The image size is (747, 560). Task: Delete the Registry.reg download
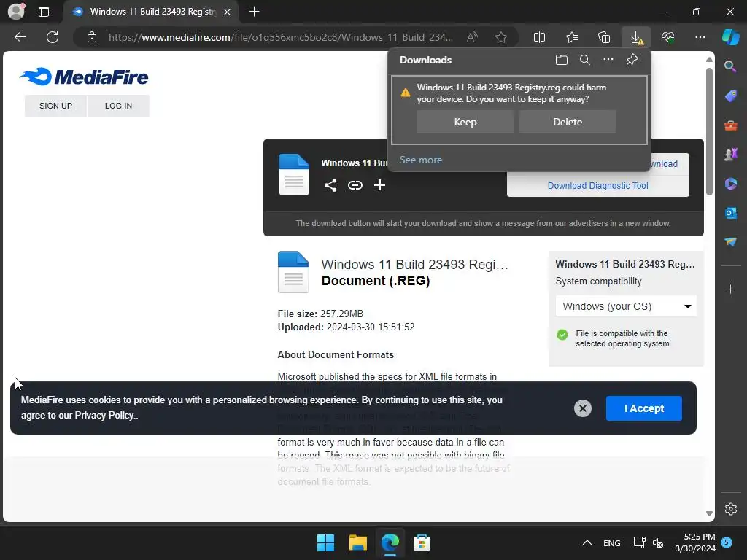point(567,122)
